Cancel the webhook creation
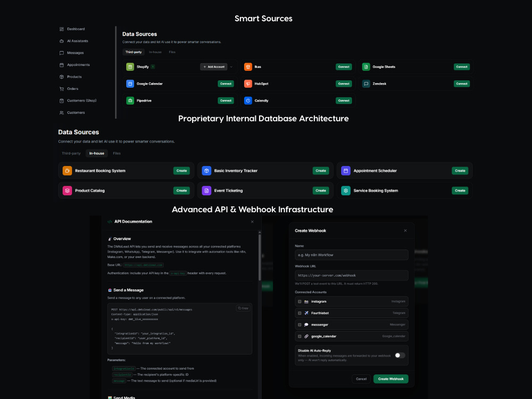Image resolution: width=532 pixels, height=399 pixels. click(361, 379)
